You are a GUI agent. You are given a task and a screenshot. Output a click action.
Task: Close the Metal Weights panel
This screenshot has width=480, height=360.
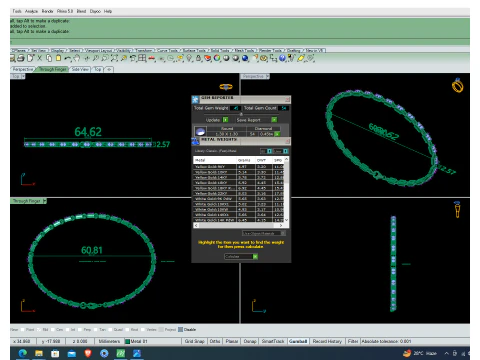287,141
